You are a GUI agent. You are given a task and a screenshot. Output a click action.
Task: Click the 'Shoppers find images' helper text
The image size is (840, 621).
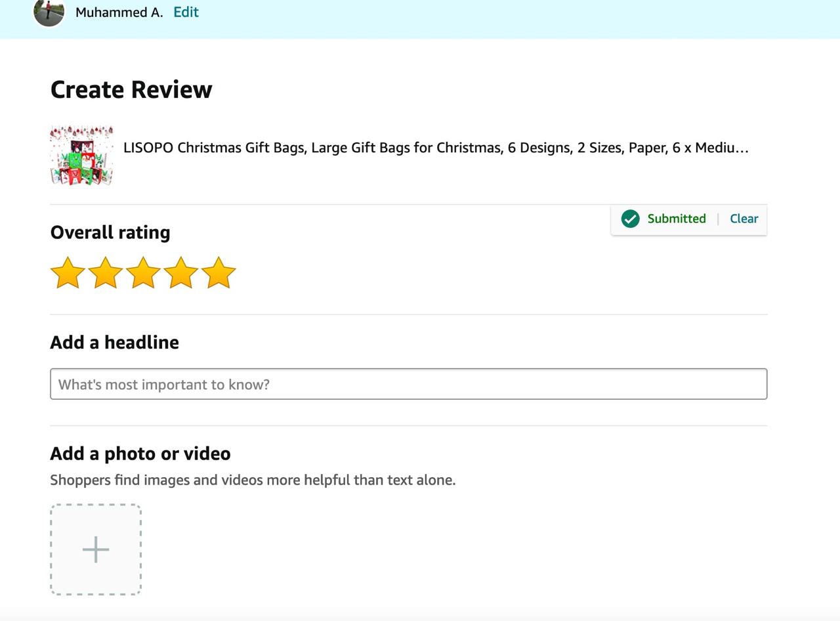click(x=253, y=480)
